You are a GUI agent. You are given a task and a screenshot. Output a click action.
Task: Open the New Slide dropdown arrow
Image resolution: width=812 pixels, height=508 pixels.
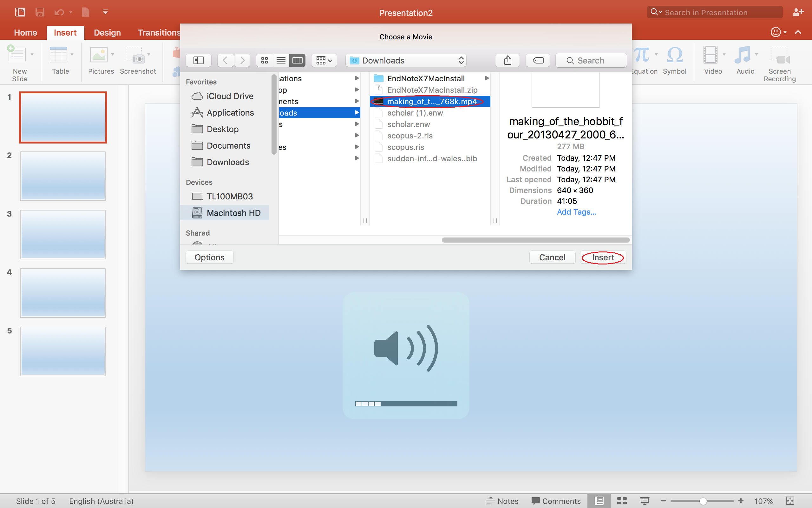click(x=32, y=54)
